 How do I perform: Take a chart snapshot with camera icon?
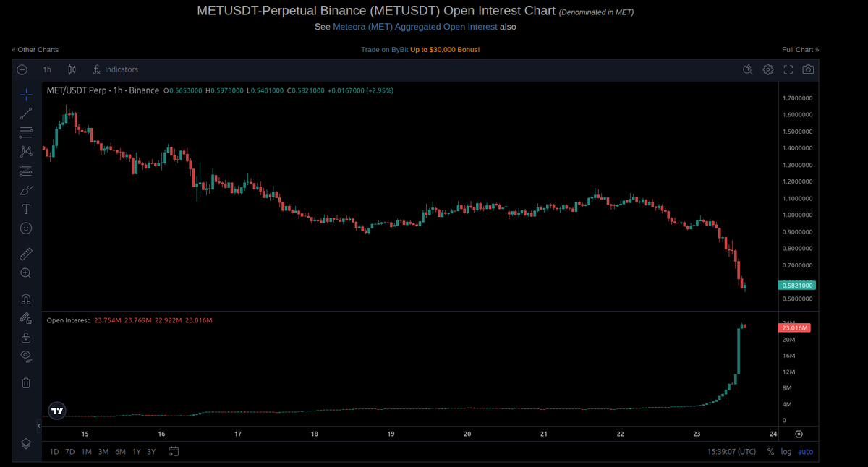[x=808, y=69]
